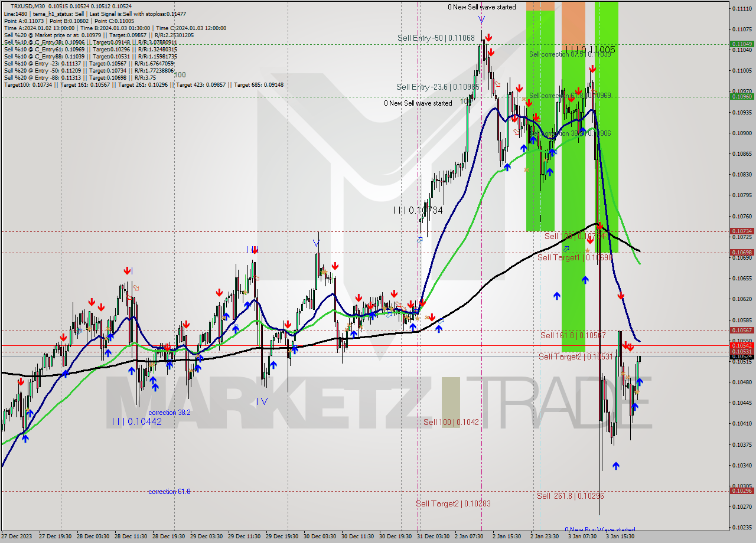The image size is (756, 543).
Task: Click the 0.11110 price scale value
Action: pyautogui.click(x=742, y=9)
